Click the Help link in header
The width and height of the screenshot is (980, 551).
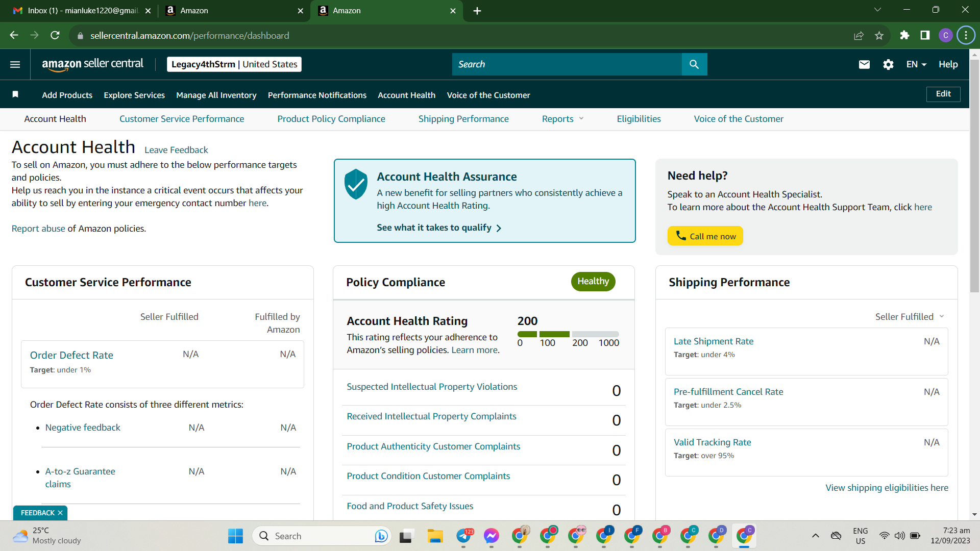click(948, 64)
